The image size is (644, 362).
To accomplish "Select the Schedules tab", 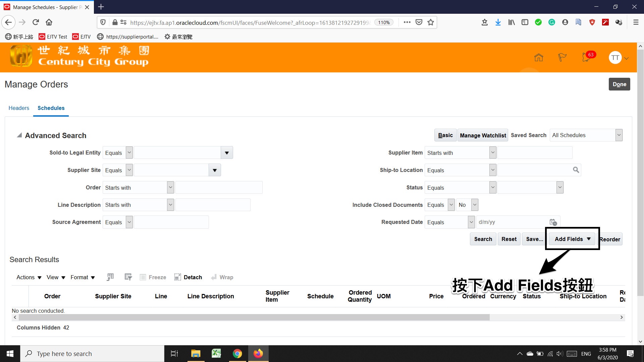I will (x=51, y=108).
